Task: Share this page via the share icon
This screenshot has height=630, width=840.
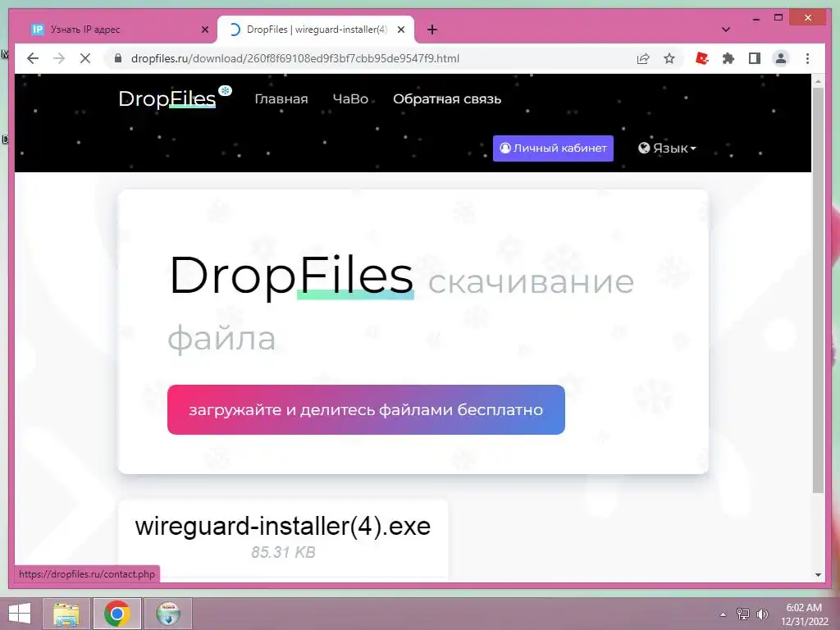Action: 643,58
